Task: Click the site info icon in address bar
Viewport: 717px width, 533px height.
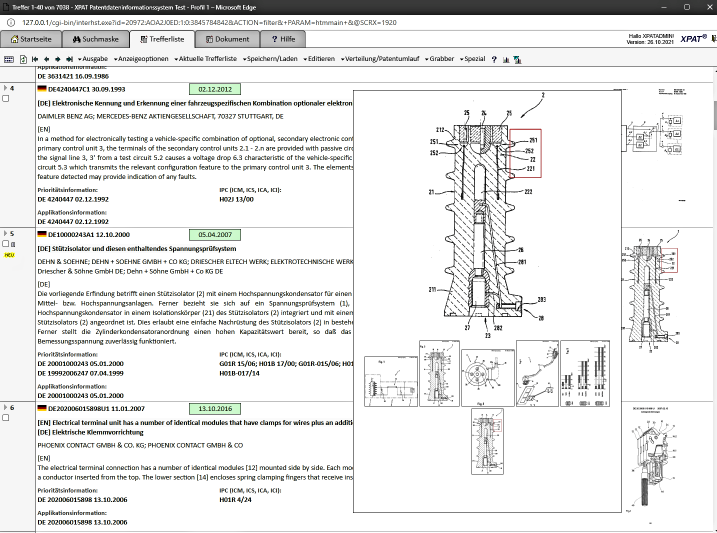Action: (x=11, y=22)
